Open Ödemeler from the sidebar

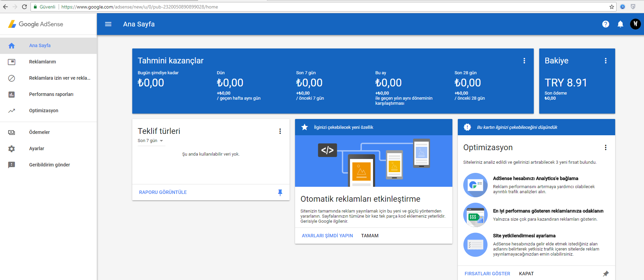(x=48, y=132)
